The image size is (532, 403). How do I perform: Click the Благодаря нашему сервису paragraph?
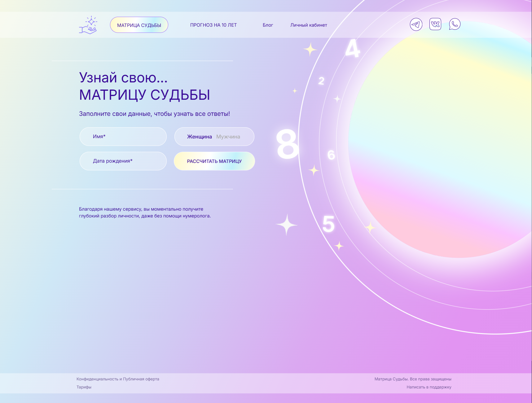(145, 212)
